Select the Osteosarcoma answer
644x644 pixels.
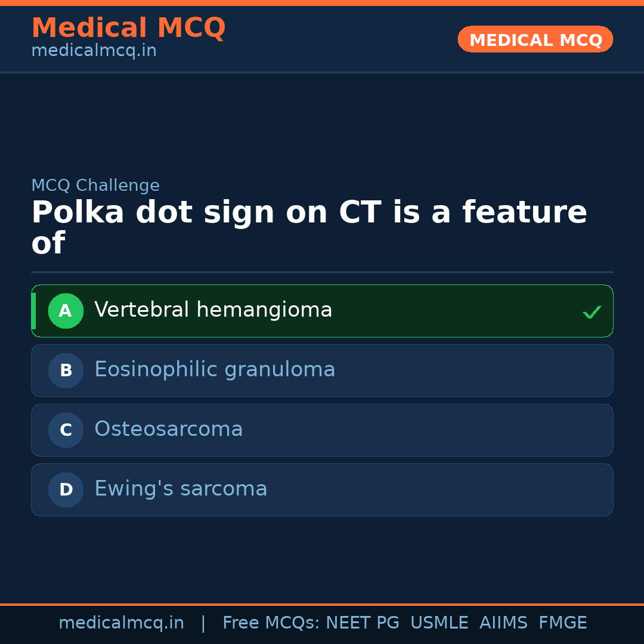click(x=169, y=429)
